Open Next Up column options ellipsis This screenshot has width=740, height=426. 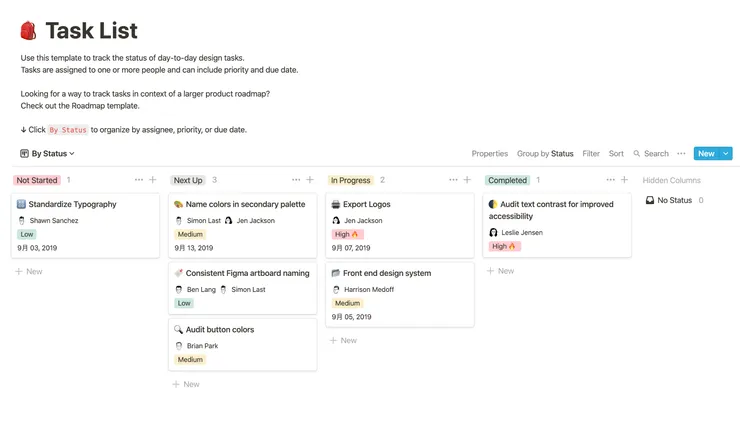(x=296, y=180)
